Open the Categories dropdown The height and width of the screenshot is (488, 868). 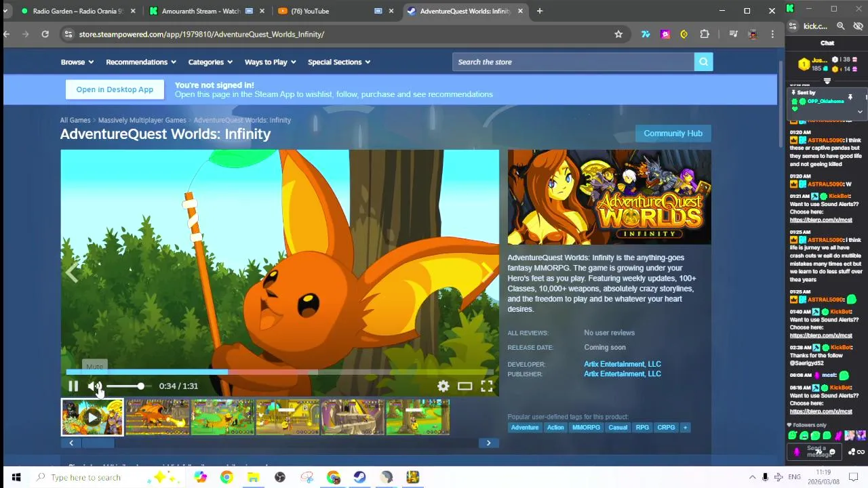click(x=210, y=62)
